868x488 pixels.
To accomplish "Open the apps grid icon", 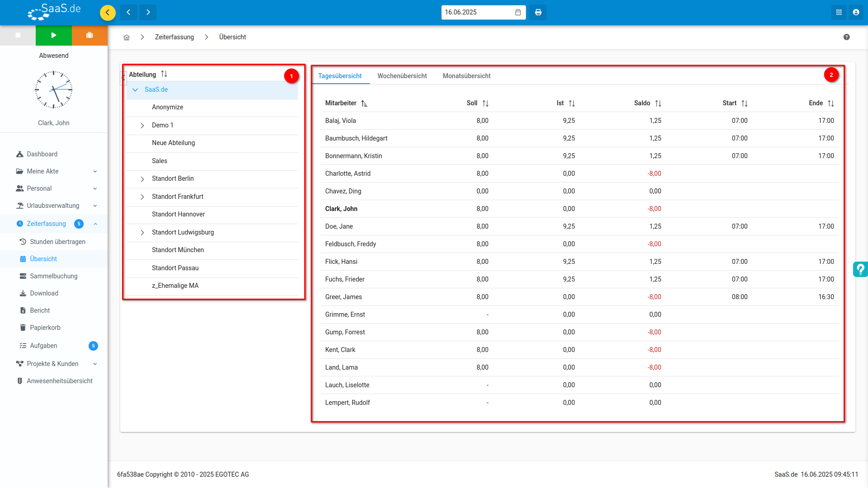I will click(839, 12).
